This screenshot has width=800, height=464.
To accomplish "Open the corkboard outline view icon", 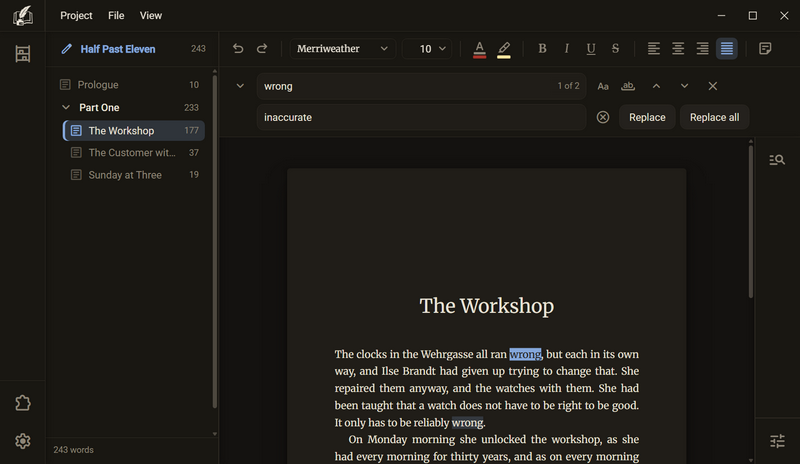I will tap(22, 54).
